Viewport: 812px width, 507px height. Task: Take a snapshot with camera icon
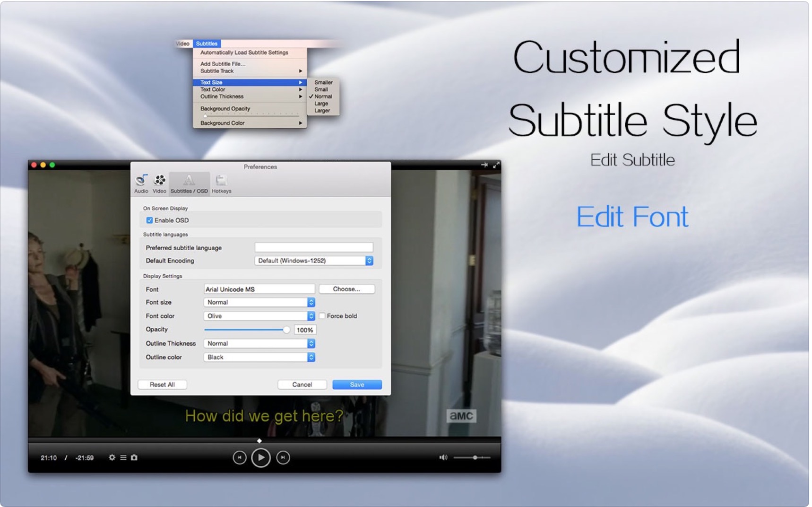pyautogui.click(x=134, y=457)
